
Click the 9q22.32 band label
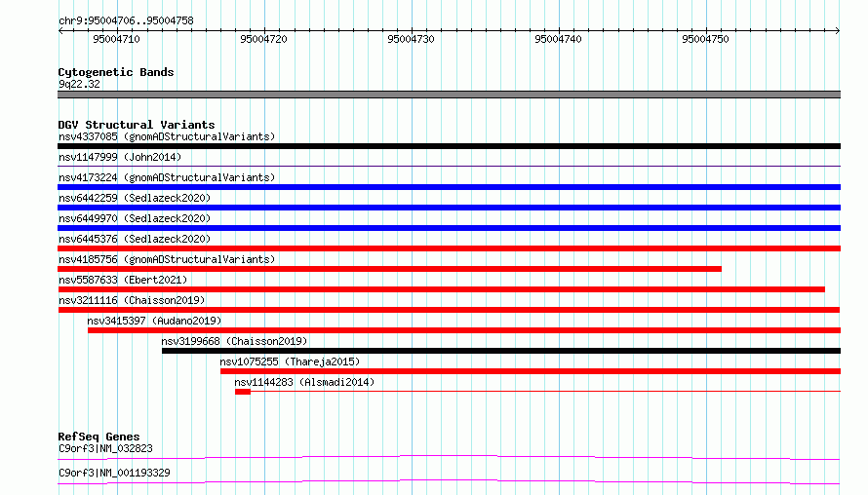tap(79, 84)
